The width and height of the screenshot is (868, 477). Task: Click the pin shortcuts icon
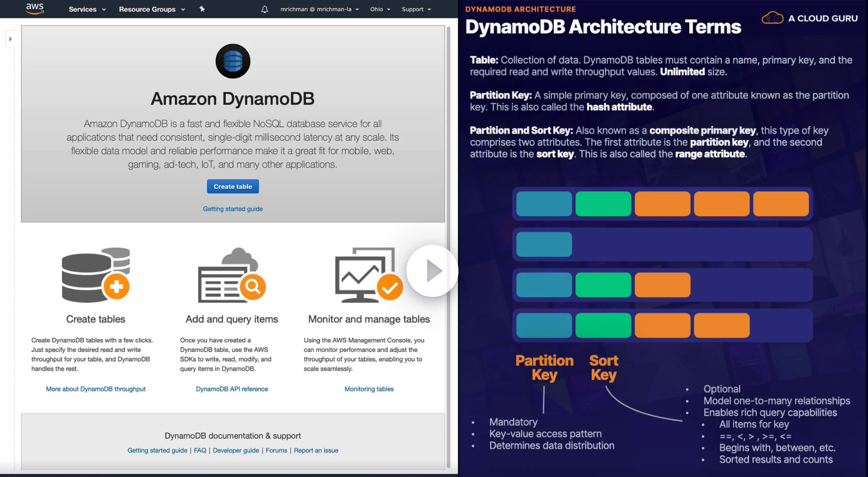coord(202,9)
